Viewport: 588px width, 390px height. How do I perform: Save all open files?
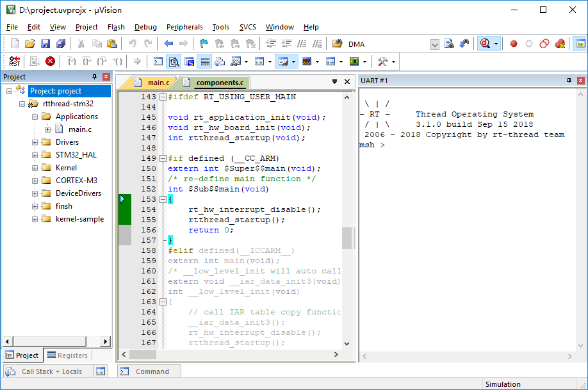tap(60, 44)
